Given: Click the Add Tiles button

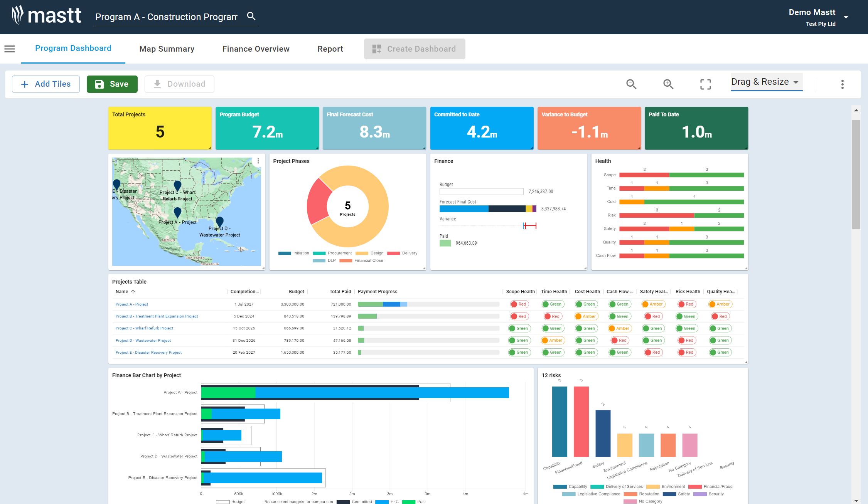Looking at the screenshot, I should 46,84.
